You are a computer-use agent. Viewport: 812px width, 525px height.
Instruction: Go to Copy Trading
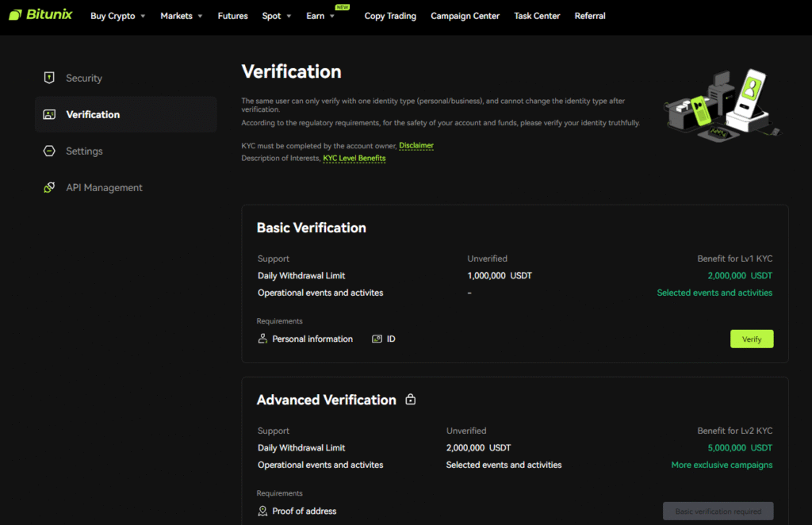point(390,16)
